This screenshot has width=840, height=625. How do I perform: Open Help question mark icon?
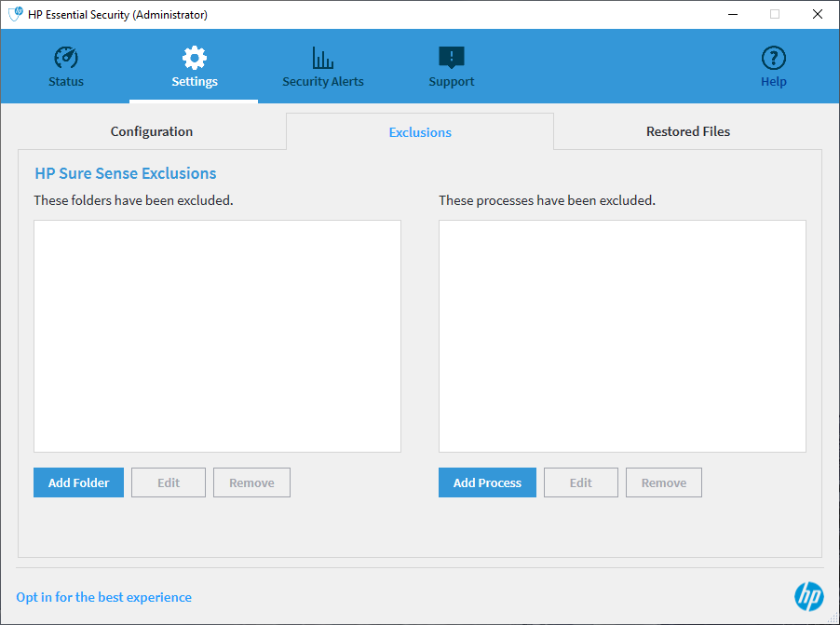[x=773, y=58]
